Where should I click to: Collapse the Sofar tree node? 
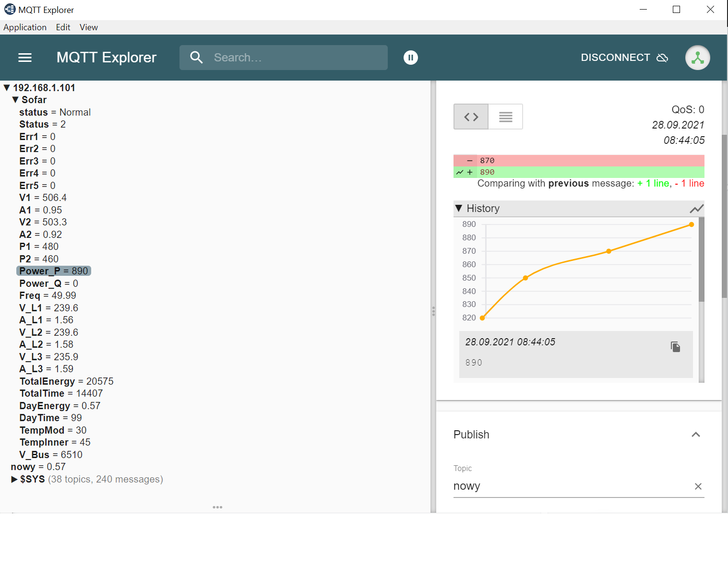coord(15,100)
